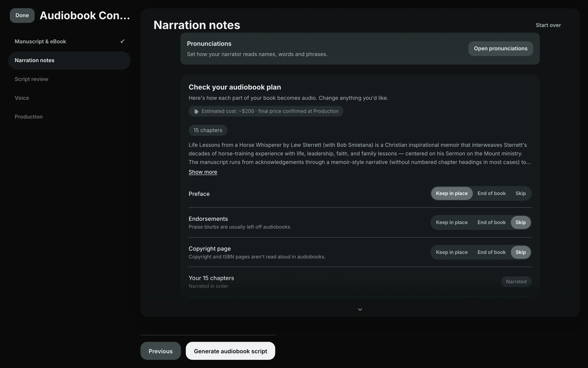Screen dimensions: 588x368
Task: Click the price tag icon beside estimated cost
Action: (x=196, y=112)
